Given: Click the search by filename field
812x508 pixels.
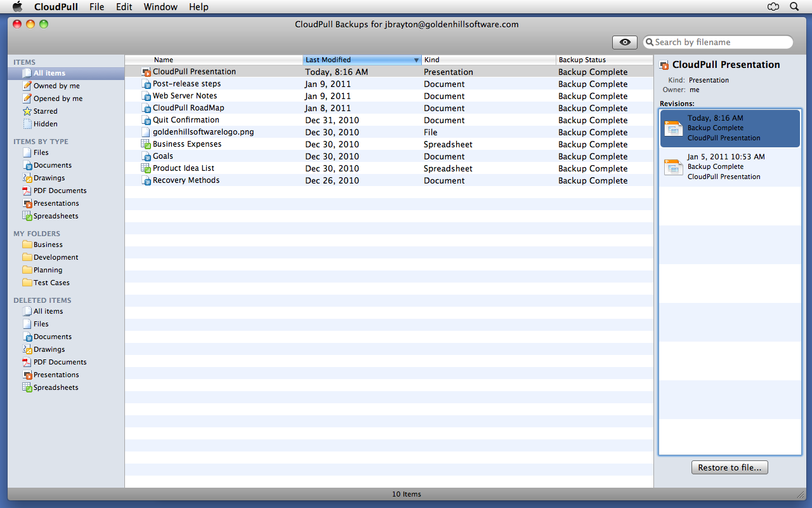Looking at the screenshot, I should tap(718, 42).
